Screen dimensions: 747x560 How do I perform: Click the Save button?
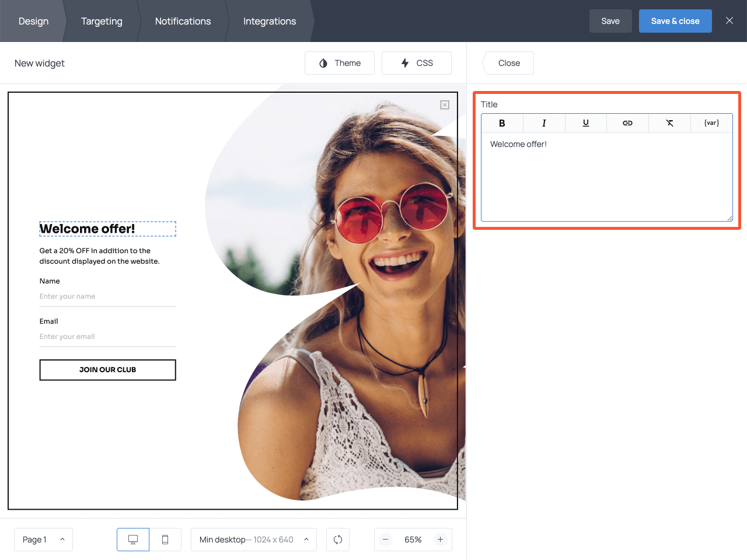610,20
